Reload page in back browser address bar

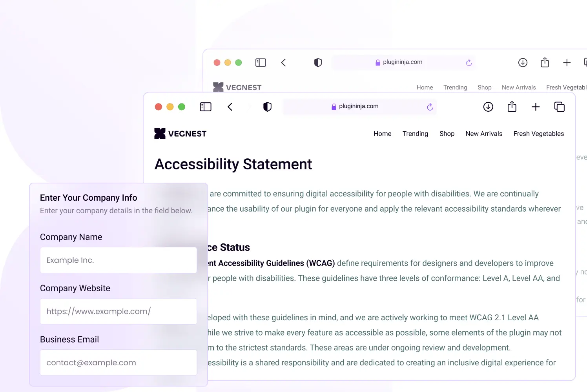469,63
